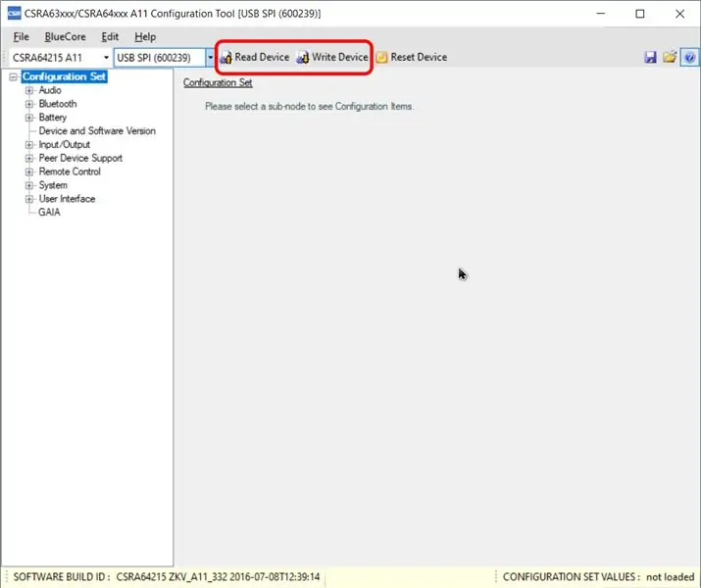701x588 pixels.
Task: Click the CSR application icon in title bar
Action: point(15,14)
